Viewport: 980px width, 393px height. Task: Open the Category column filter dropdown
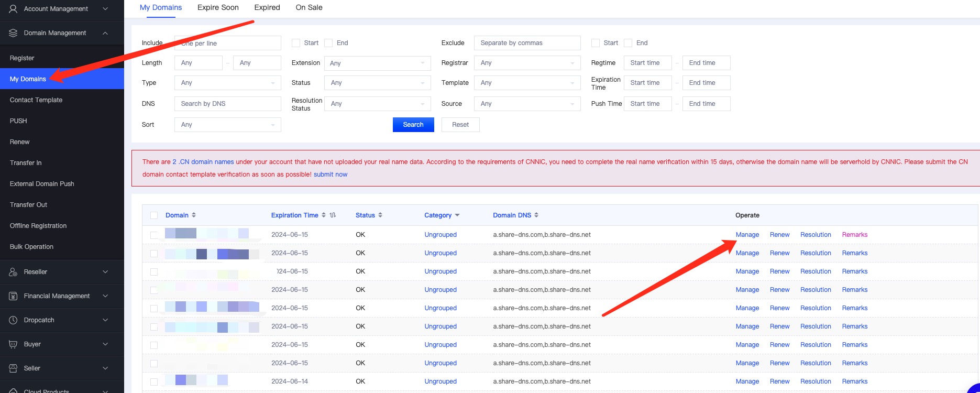[457, 215]
